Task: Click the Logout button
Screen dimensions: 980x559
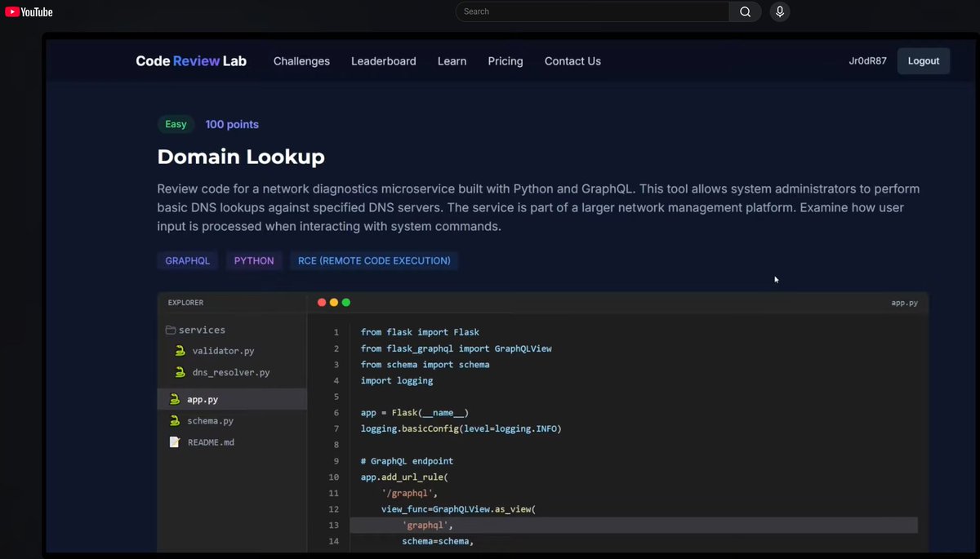Action: (924, 61)
